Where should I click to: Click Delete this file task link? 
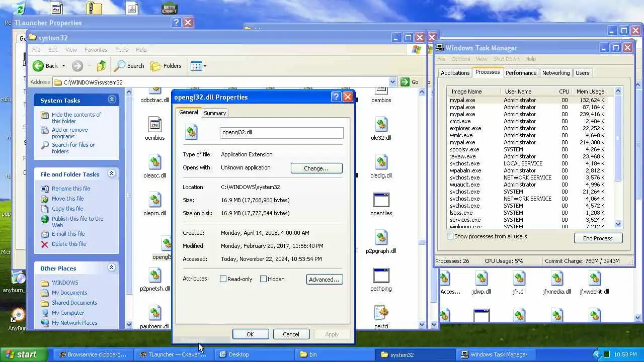pos(69,244)
